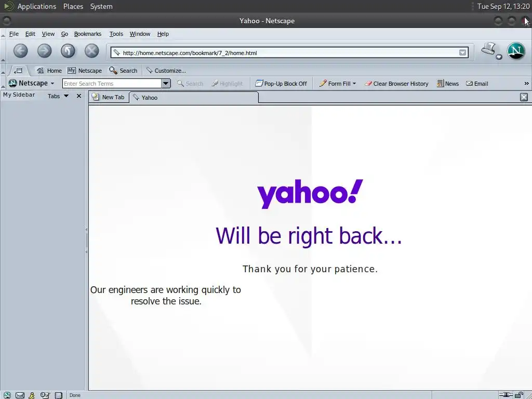Open the Bookmarks menu
532x399 pixels.
click(x=87, y=34)
